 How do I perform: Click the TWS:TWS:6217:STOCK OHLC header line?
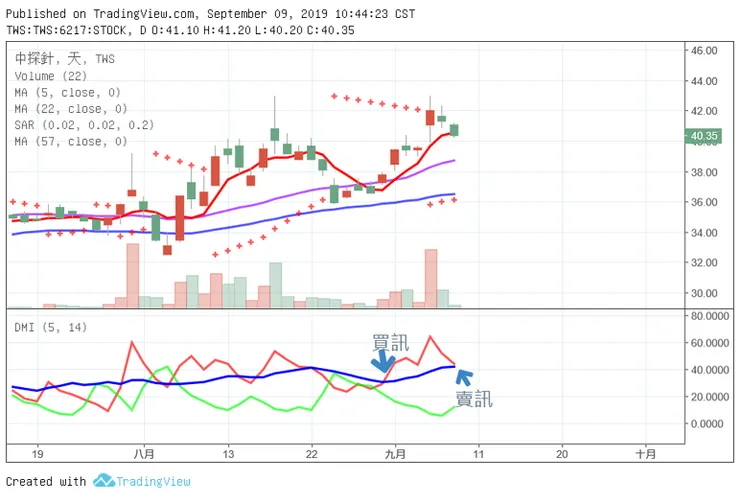tap(180, 30)
